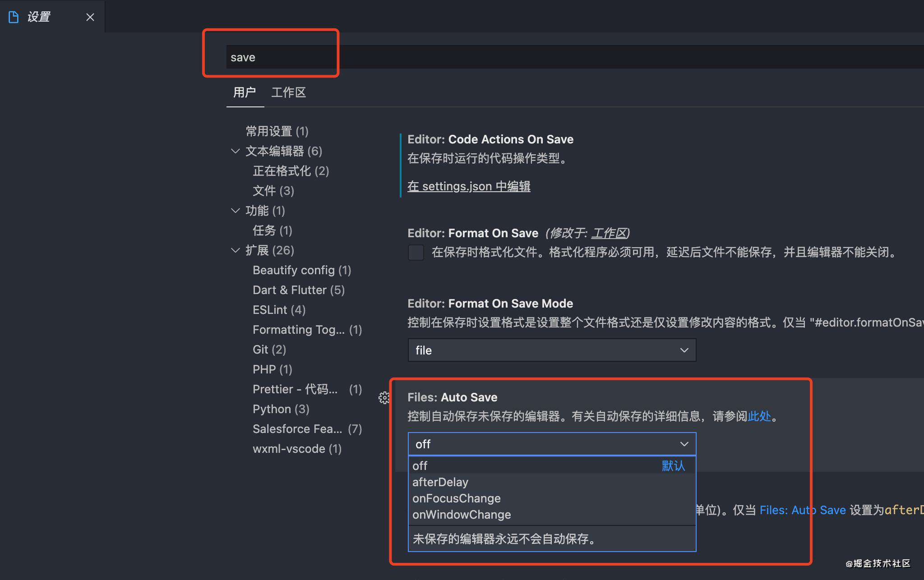Image resolution: width=924 pixels, height=580 pixels.
Task: Open 文件 (3) settings category
Action: 273,191
